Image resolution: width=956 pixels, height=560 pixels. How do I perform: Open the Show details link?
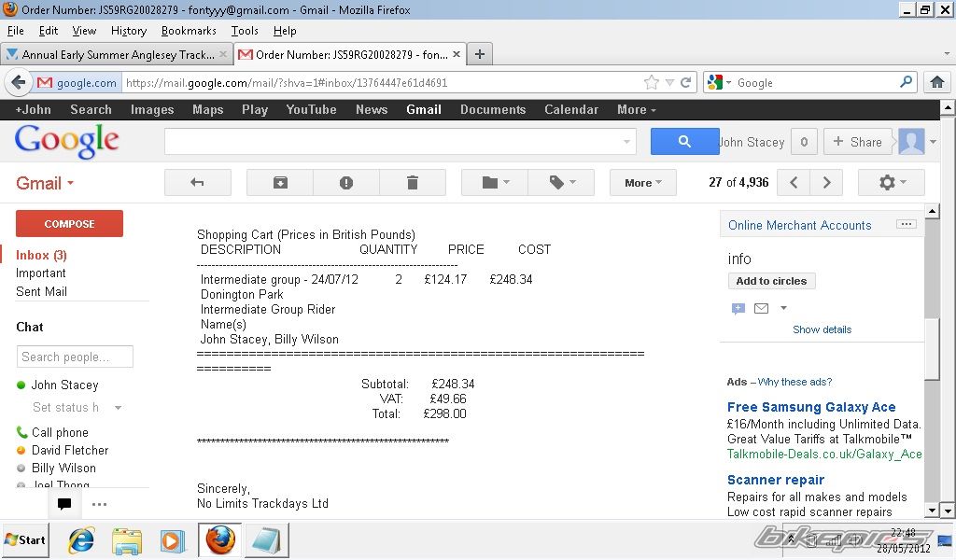(x=822, y=329)
